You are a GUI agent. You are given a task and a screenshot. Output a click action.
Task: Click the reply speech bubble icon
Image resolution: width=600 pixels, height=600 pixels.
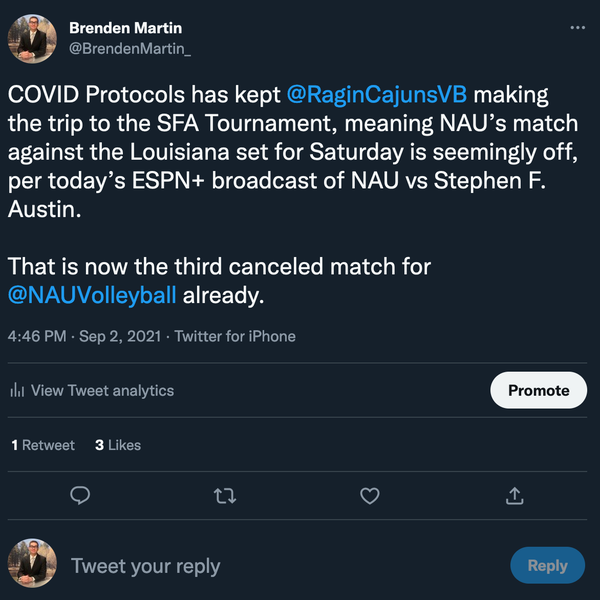click(82, 495)
